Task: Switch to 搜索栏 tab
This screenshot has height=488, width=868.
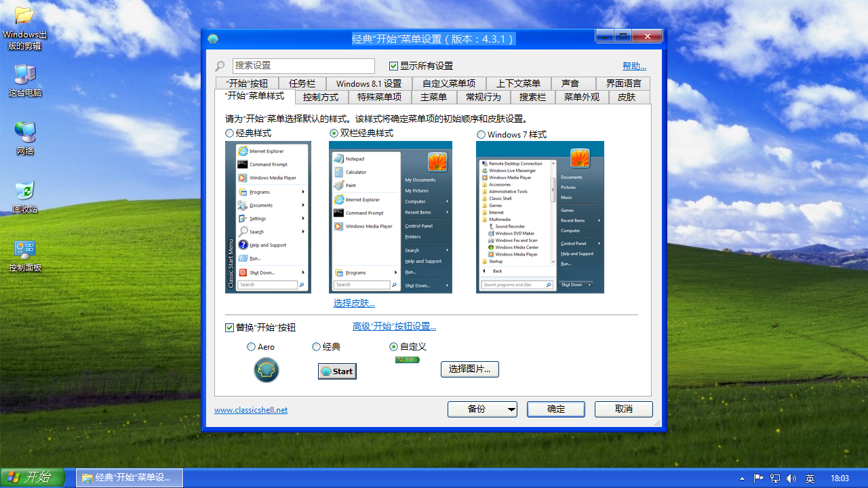Action: pyautogui.click(x=533, y=97)
